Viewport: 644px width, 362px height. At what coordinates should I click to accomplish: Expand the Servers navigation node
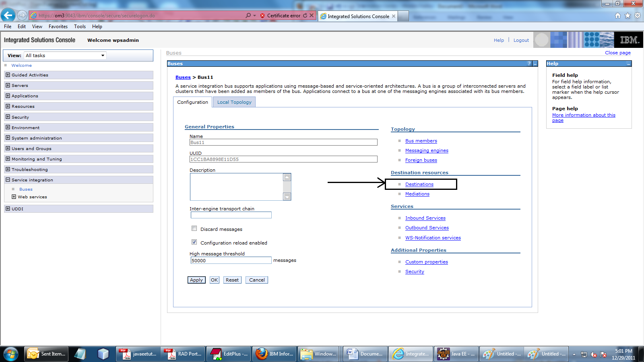click(x=8, y=85)
